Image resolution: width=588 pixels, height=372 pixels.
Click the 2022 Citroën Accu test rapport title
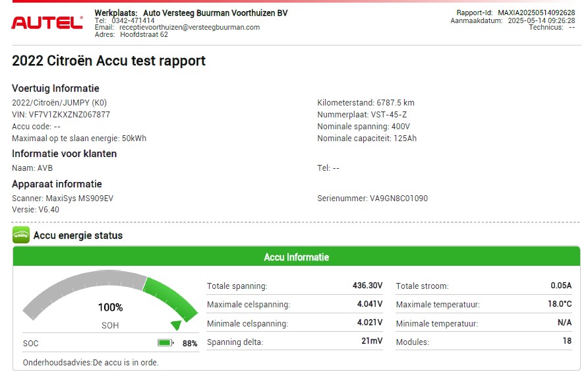point(109,61)
